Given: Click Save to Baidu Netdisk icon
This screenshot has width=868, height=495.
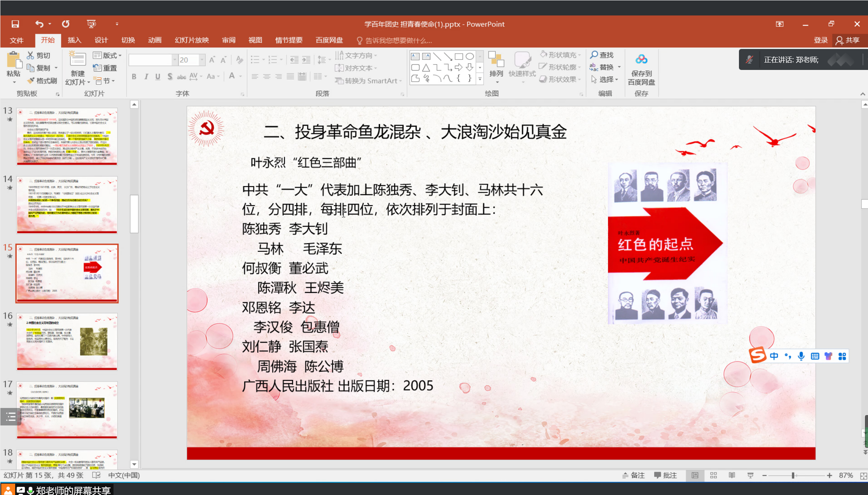Looking at the screenshot, I should (641, 59).
